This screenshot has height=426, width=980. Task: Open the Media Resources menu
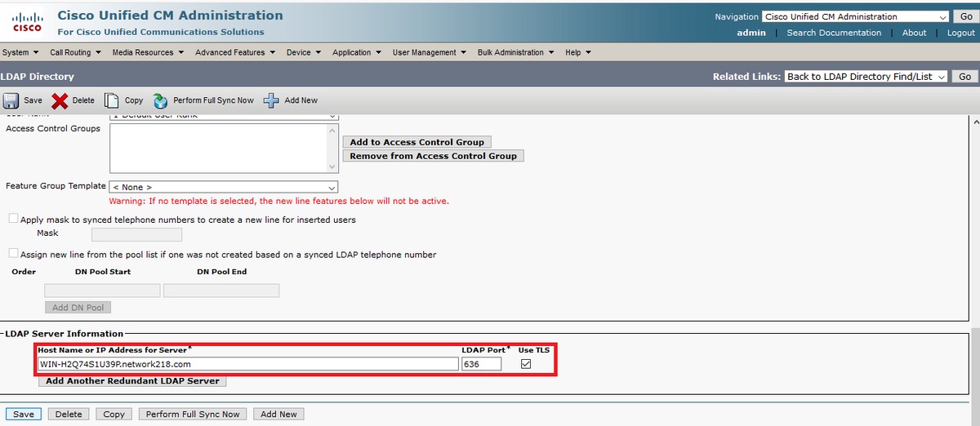[148, 52]
